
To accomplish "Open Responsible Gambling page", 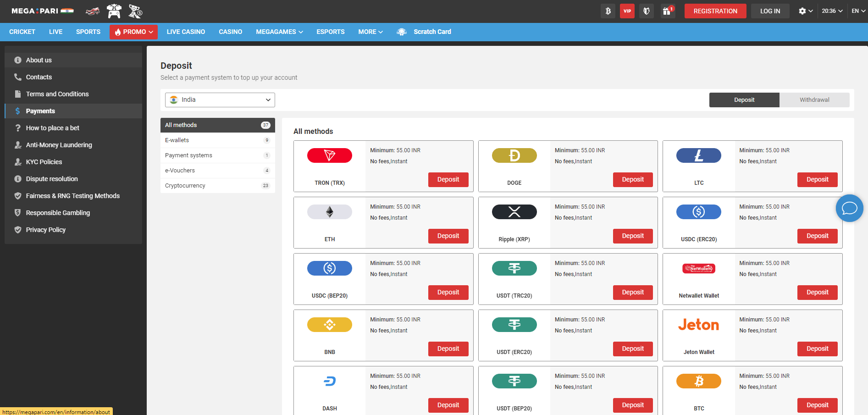I will click(73, 213).
